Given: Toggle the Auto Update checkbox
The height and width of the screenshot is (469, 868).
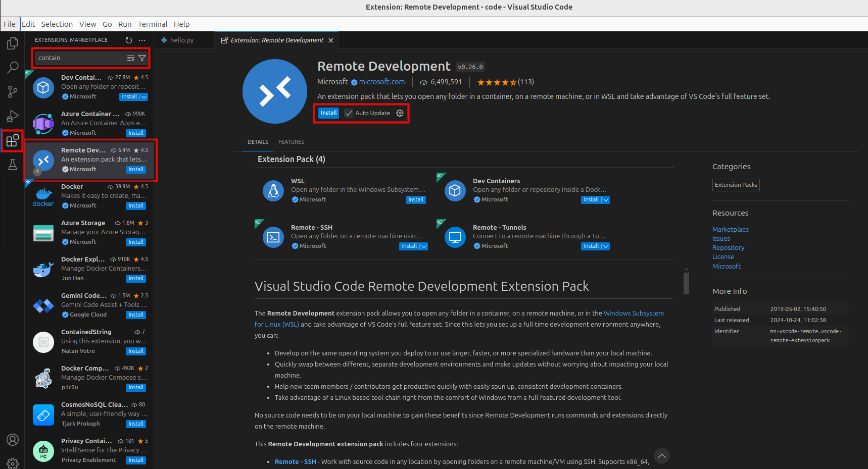Looking at the screenshot, I should tap(349, 113).
